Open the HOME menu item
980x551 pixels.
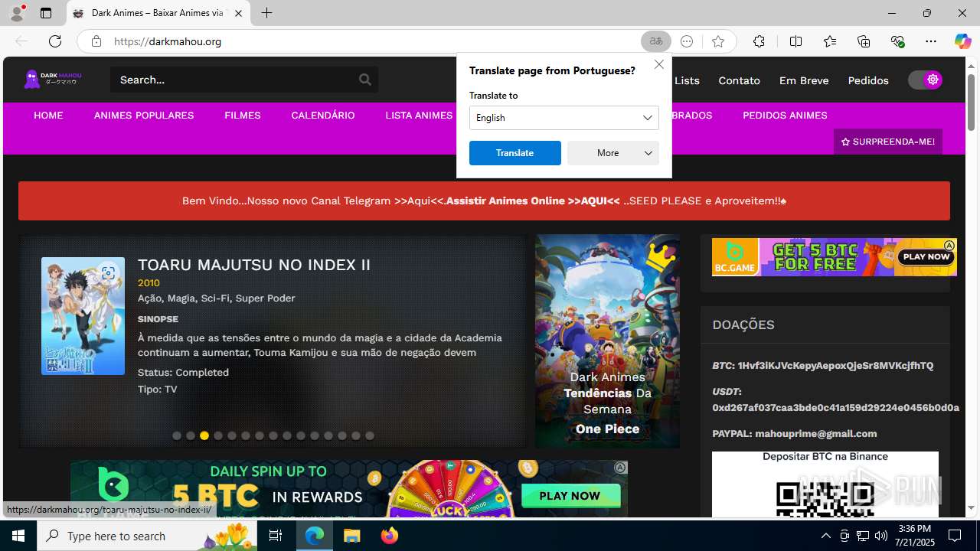click(x=48, y=116)
